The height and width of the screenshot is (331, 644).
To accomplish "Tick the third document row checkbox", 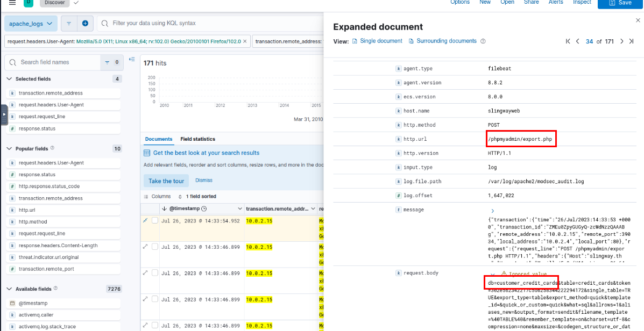I will click(155, 273).
